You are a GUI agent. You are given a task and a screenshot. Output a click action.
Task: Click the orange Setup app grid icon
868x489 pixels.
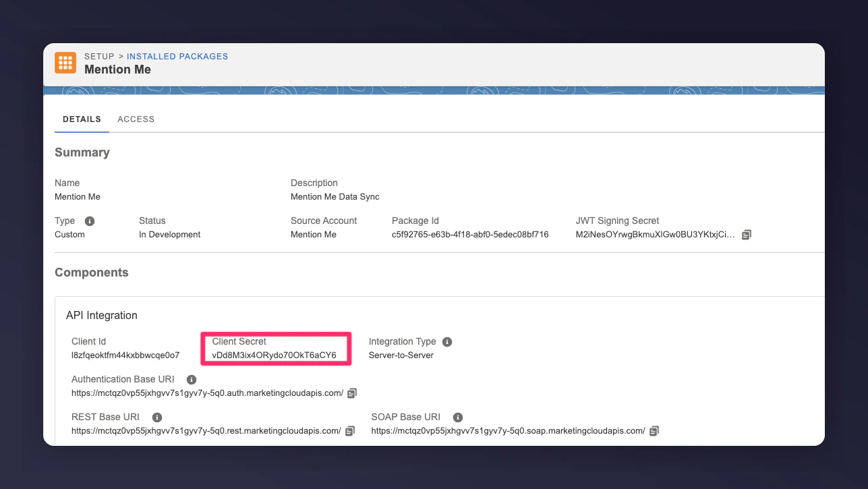click(x=65, y=63)
